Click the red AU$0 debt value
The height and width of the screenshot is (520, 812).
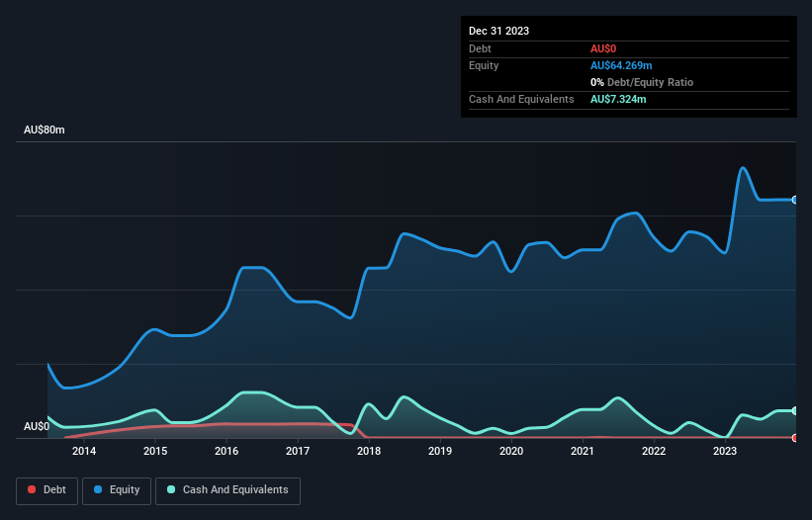tap(603, 48)
